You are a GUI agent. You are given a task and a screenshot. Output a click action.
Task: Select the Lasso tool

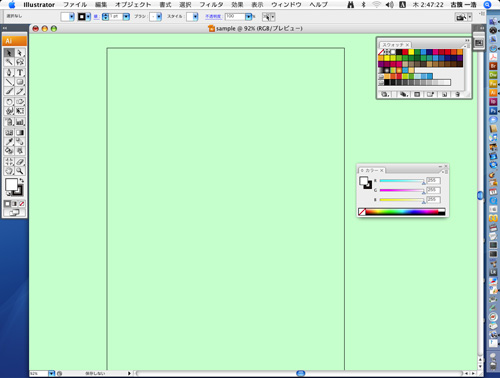(x=20, y=62)
